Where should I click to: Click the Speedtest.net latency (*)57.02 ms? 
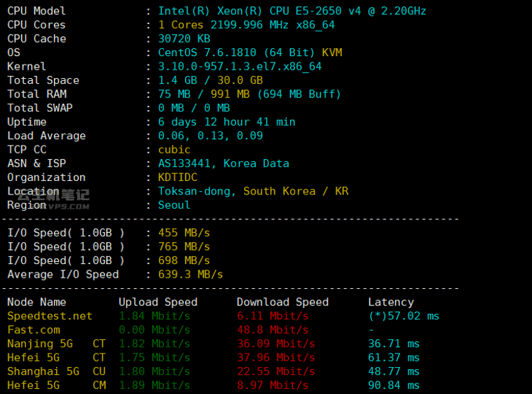click(404, 316)
